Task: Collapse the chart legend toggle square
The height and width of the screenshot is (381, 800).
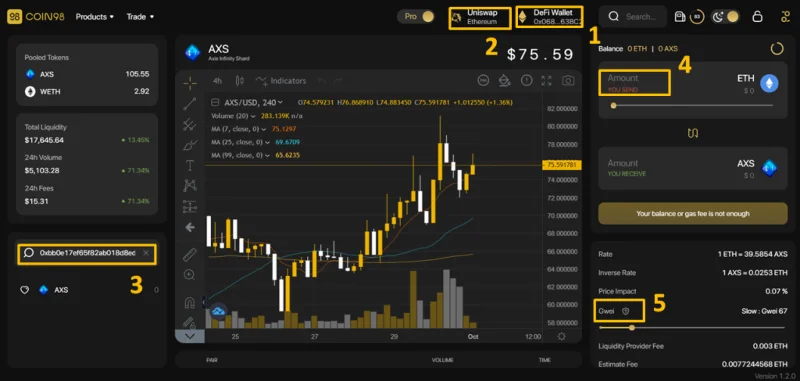Action: [215, 103]
